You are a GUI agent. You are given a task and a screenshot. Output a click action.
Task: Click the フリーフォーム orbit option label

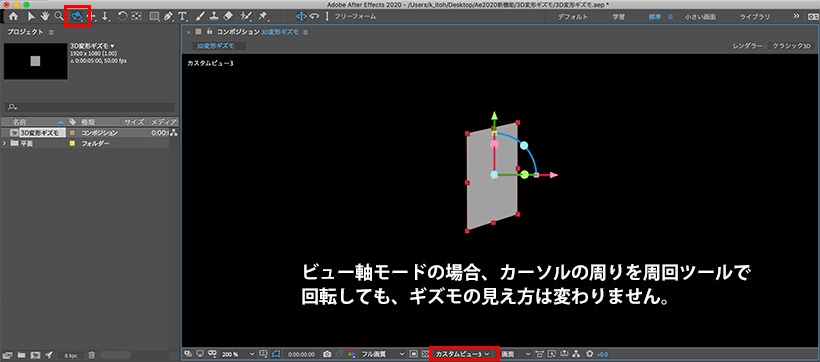pyautogui.click(x=355, y=17)
